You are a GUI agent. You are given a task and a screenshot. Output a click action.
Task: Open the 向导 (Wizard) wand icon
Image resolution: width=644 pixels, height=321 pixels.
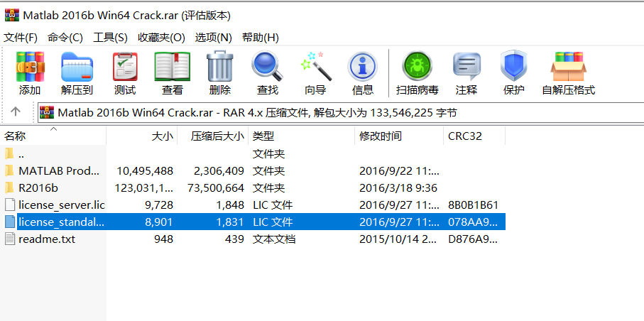click(x=315, y=66)
